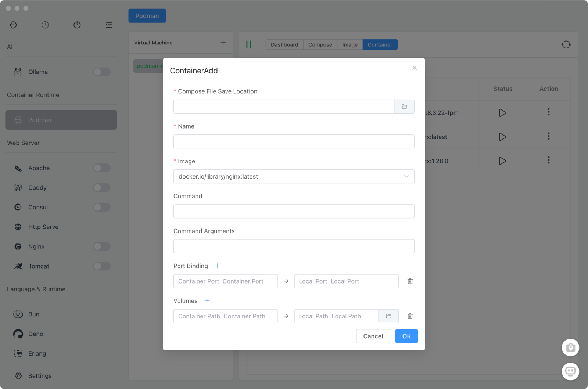The width and height of the screenshot is (588, 389).
Task: Browse folder for Local Path volume
Action: click(388, 316)
